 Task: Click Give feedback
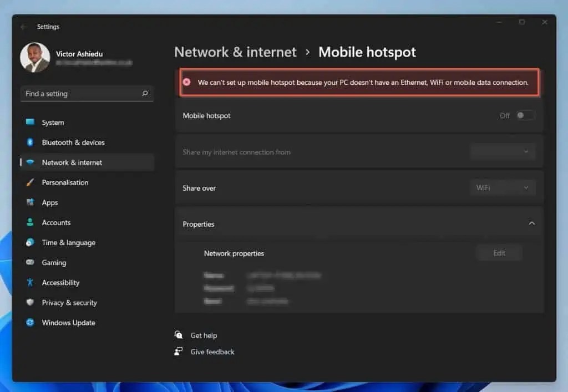212,351
